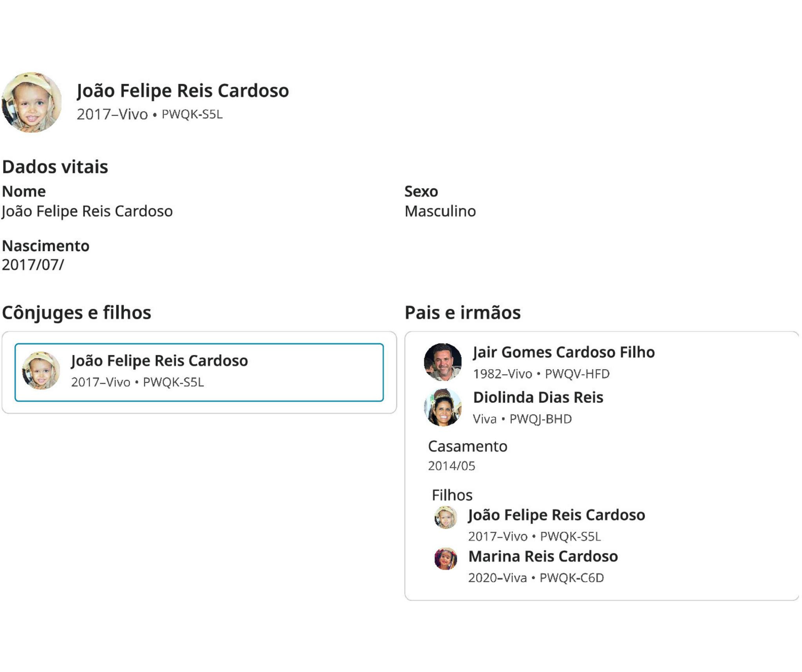Open Jair Gomes Cardoso Filho's profile name
This screenshot has width=802, height=672.
tap(564, 352)
